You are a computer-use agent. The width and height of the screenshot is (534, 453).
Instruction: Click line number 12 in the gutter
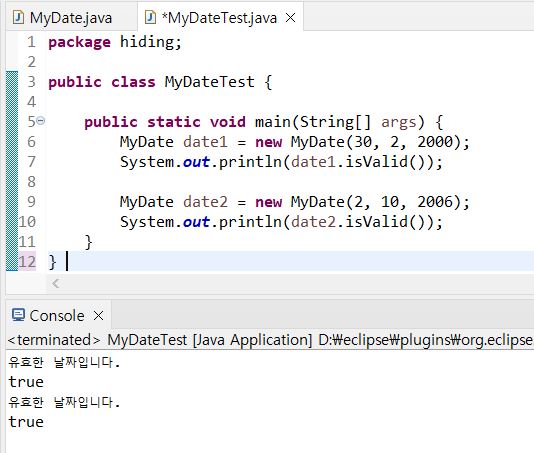tap(27, 262)
